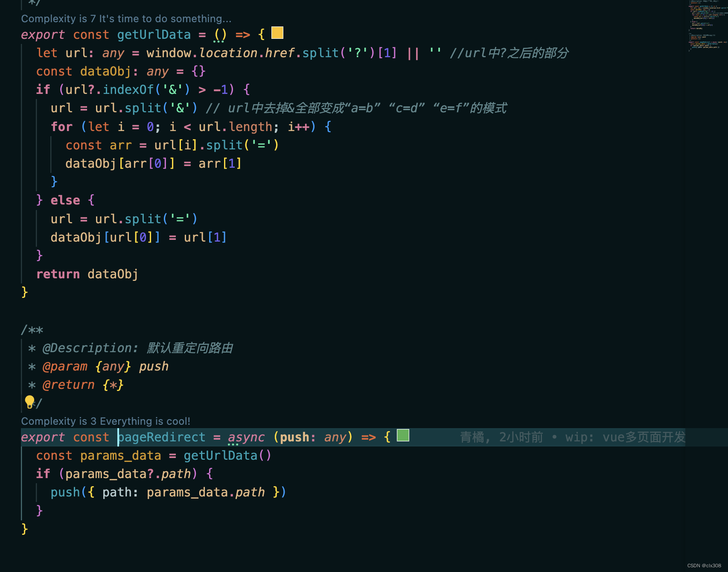Viewport: 728px width, 572px height.
Task: Click 'return dataObj' statement
Action: click(x=87, y=274)
